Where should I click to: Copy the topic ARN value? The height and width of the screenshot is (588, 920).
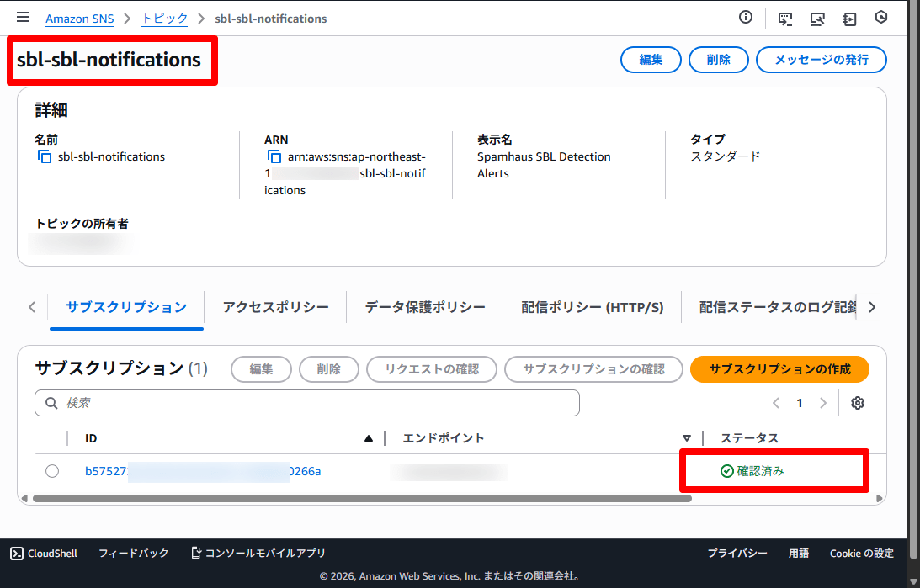tap(274, 156)
